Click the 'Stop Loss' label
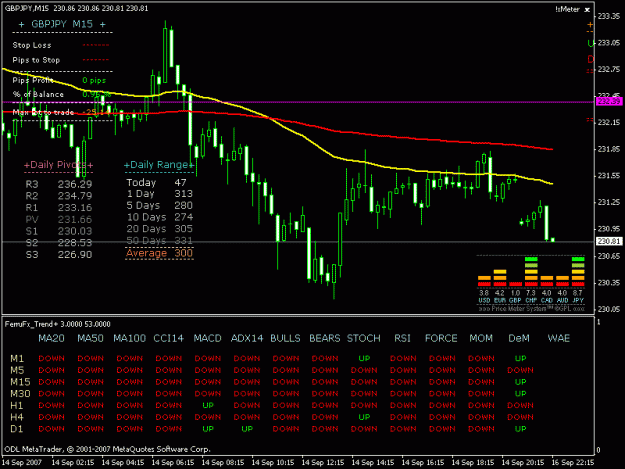Screen dimensions: 625x469 coord(32,45)
